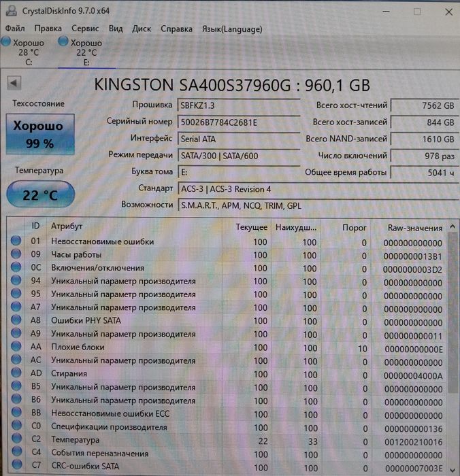460x476 pixels.
Task: Click the status icon of row BB
Action: click(x=16, y=412)
